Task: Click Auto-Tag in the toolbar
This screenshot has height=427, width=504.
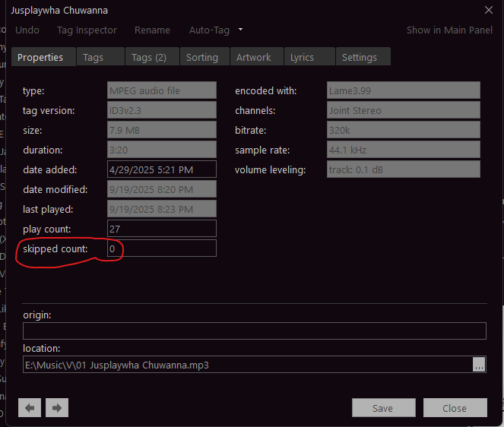Action: [209, 30]
